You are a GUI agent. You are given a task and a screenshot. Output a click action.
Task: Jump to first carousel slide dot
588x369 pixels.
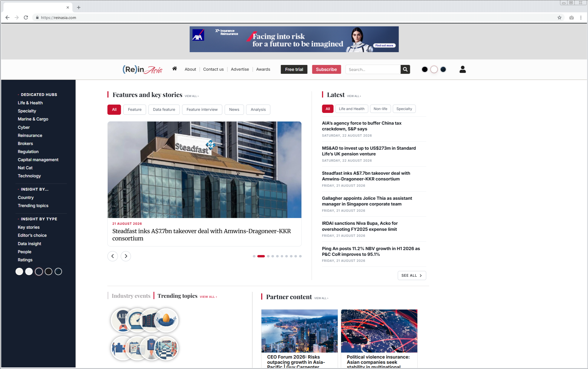coord(254,256)
